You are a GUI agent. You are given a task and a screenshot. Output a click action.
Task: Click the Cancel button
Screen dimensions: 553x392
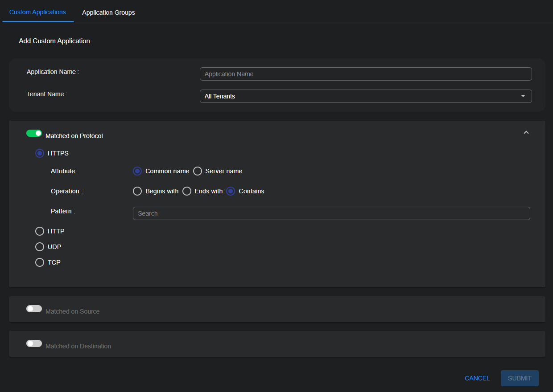(477, 378)
